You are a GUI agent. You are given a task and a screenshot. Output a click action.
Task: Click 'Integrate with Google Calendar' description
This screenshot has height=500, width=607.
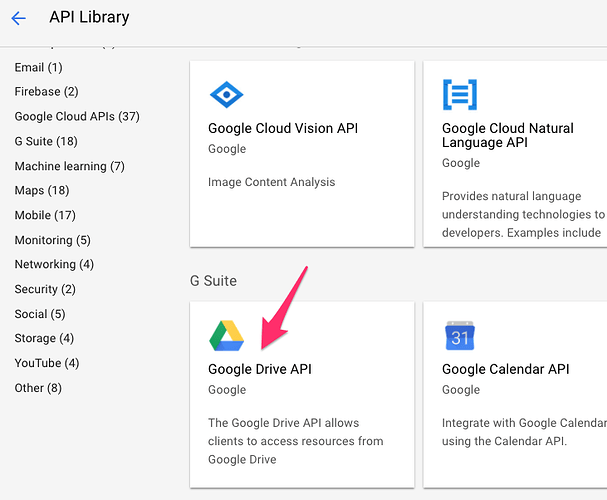(524, 432)
